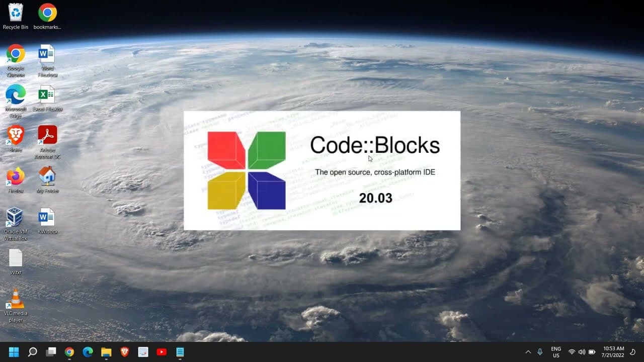
Task: Select the Microsoft Edge desktop shortcut
Action: (x=16, y=102)
